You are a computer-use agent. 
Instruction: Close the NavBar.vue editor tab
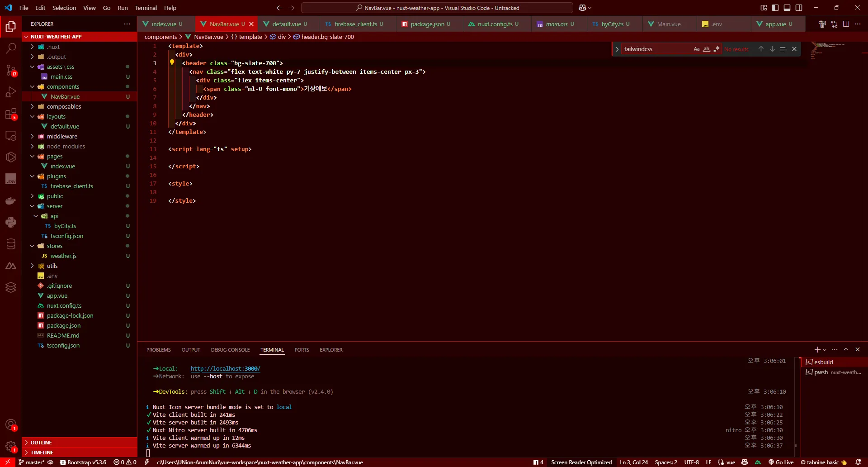point(251,24)
